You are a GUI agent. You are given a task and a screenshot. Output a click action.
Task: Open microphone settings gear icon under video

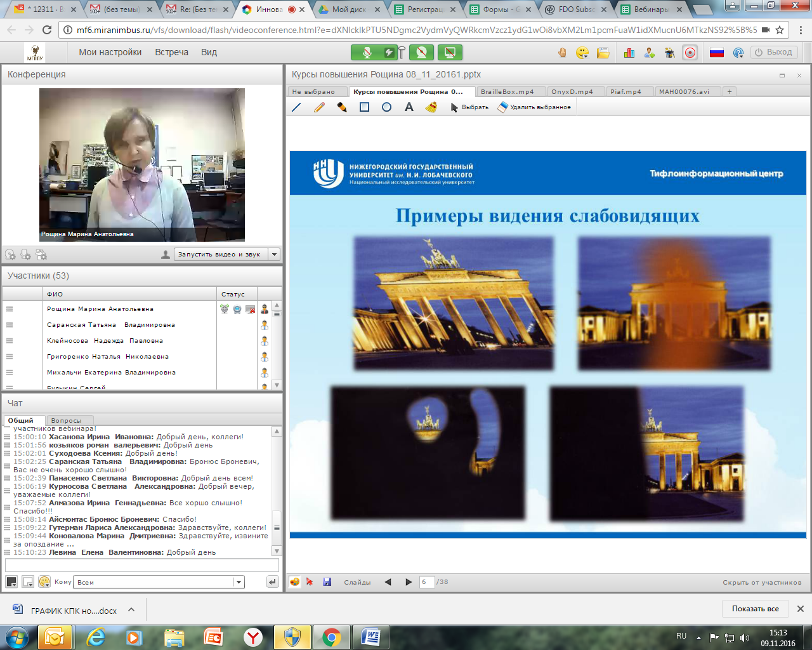pos(25,255)
